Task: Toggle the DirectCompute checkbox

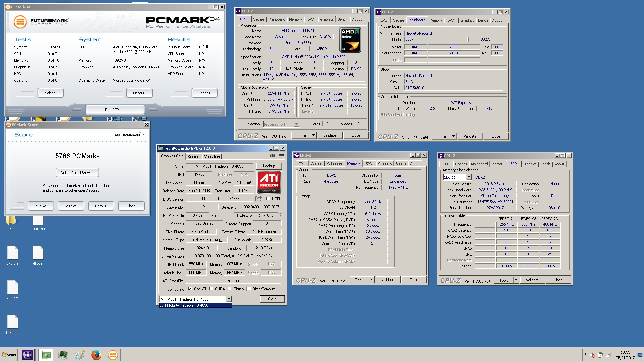Action: point(248,289)
